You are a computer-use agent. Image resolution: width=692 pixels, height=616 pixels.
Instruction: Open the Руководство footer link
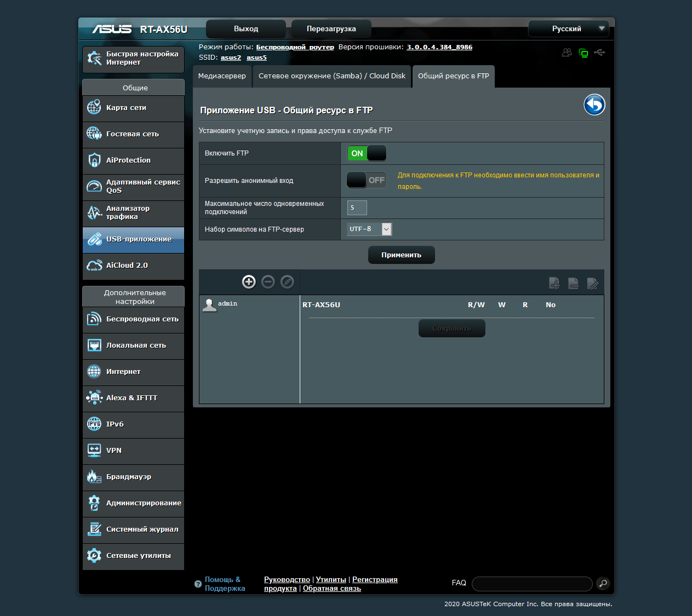tap(287, 579)
